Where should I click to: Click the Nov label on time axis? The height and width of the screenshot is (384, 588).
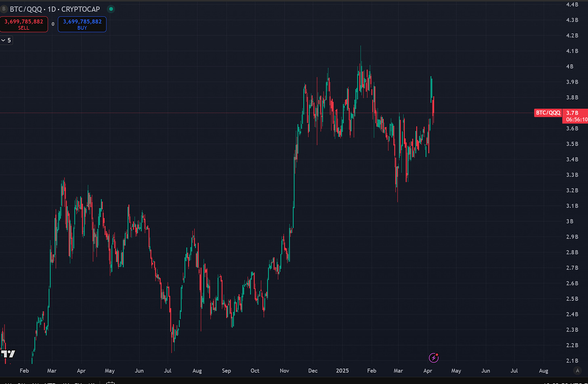tap(284, 371)
